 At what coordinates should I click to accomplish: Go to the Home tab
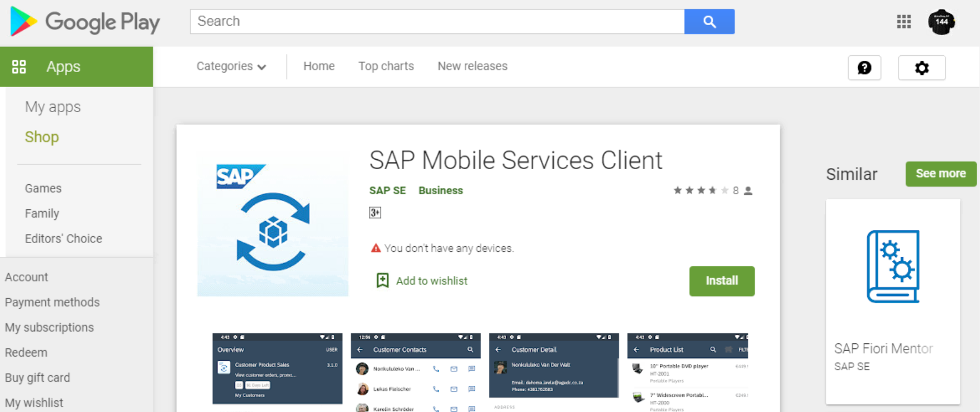[319, 66]
